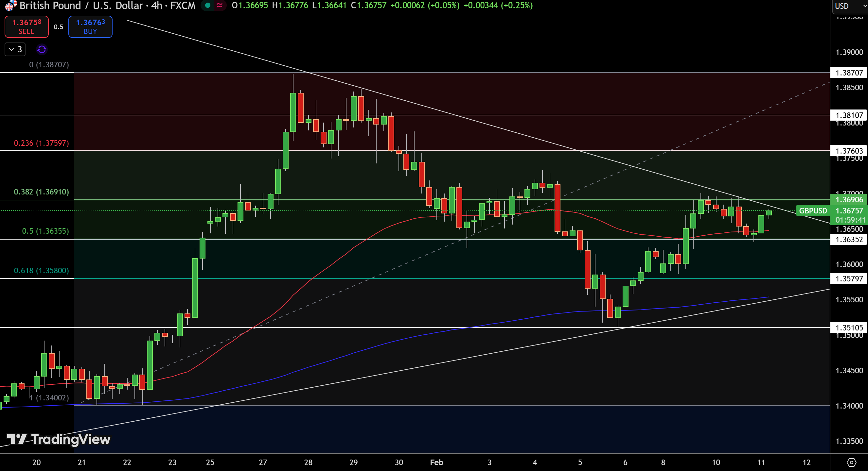
Task: Click the 1.35105 price axis tag
Action: tap(849, 328)
